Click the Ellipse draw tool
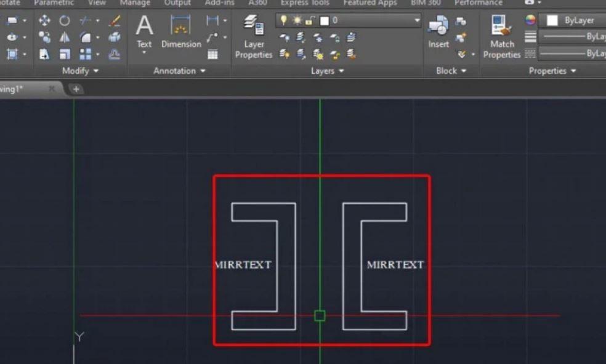 12,37
